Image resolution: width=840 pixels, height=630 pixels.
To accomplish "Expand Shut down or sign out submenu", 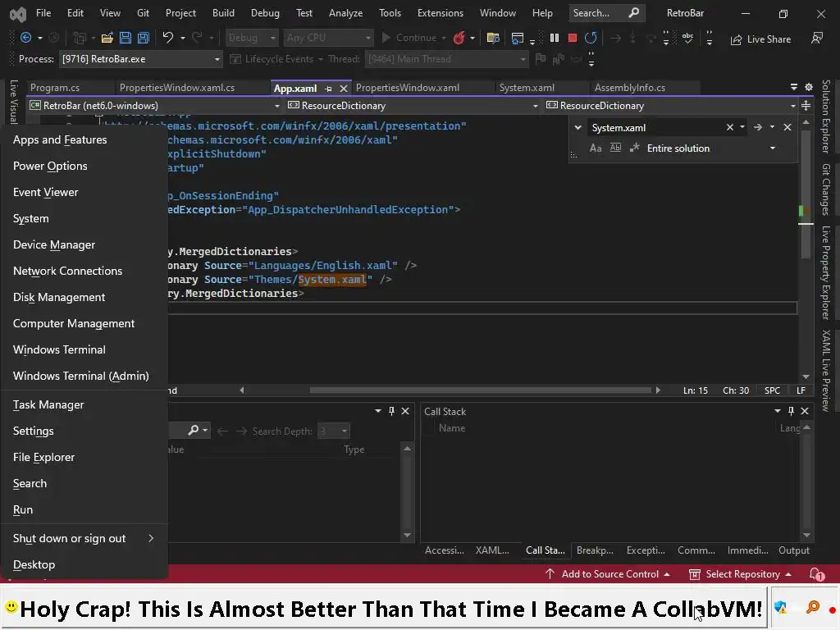I will 84,538.
